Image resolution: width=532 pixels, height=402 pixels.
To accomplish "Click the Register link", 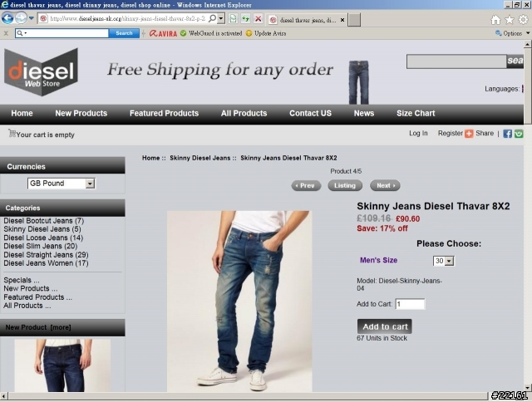I will click(451, 133).
